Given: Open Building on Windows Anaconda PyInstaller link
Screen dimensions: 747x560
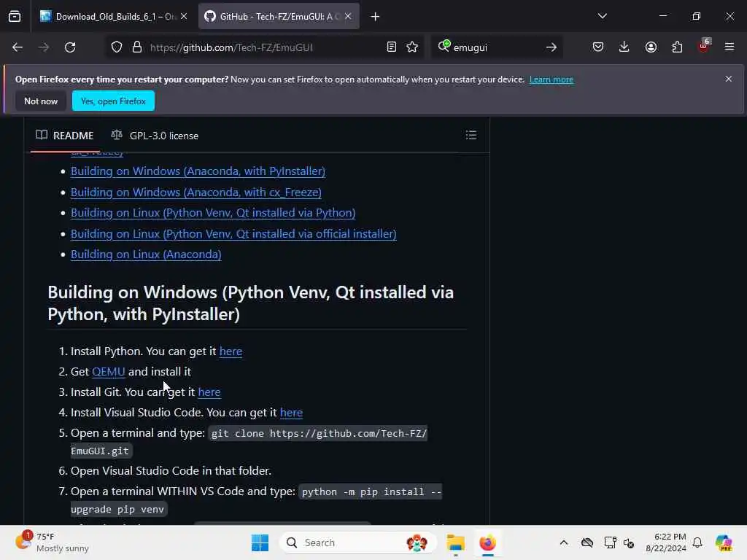Looking at the screenshot, I should [x=198, y=171].
